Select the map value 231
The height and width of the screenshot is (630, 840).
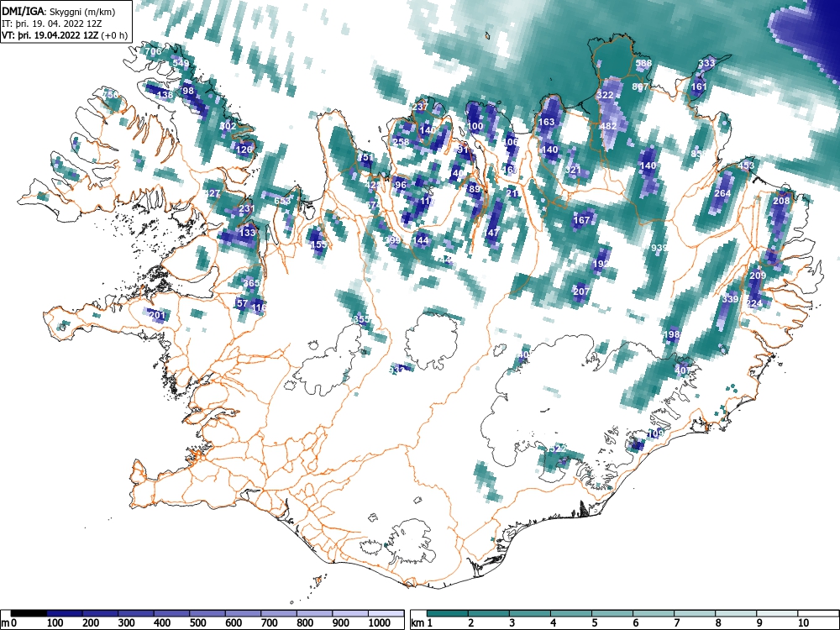click(246, 209)
